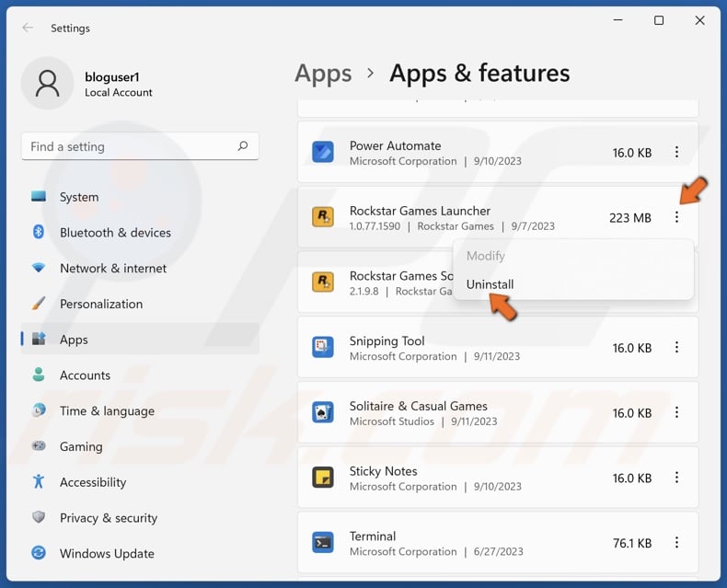The width and height of the screenshot is (727, 588).
Task: Click the Snipping Tool name
Action: 387,340
